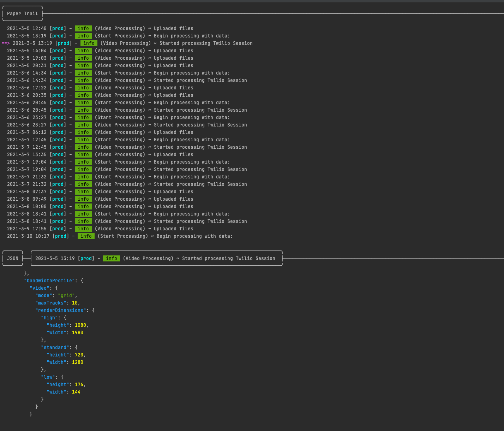Click the 2021-3-7 12:45 Begin processing entry
The width and height of the screenshot is (504, 431).
(x=118, y=140)
